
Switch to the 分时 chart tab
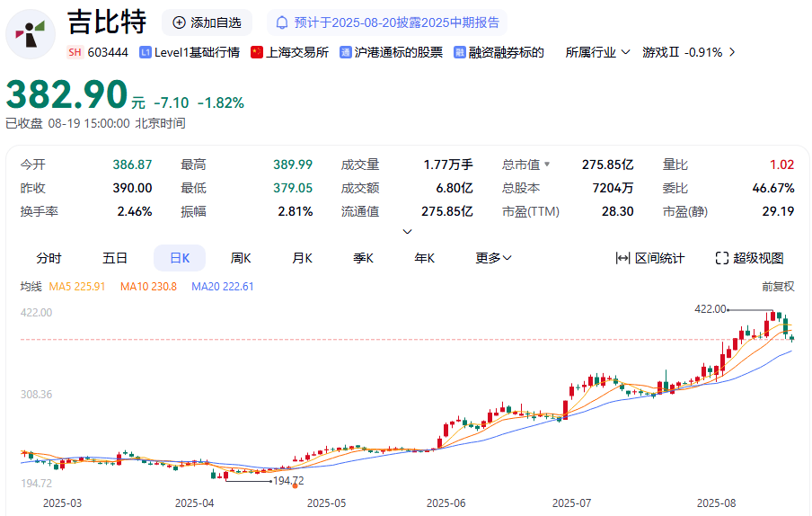(x=49, y=258)
